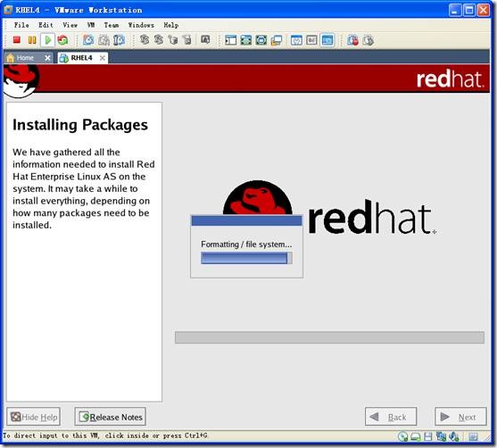Select the highlighted Console view icon
Screen dimensions: 497x448
pos(327,40)
